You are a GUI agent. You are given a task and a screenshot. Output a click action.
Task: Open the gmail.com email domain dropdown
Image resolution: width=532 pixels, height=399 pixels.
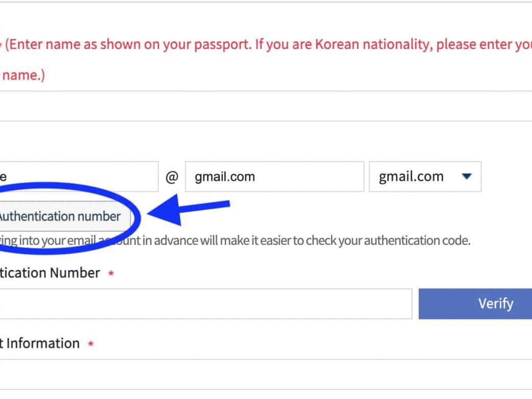(x=425, y=177)
